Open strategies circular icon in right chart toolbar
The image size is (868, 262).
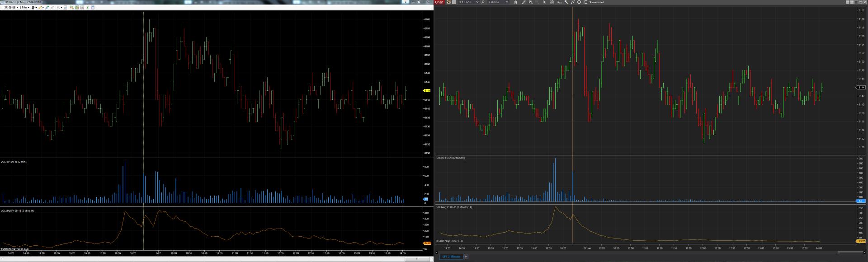click(579, 2)
